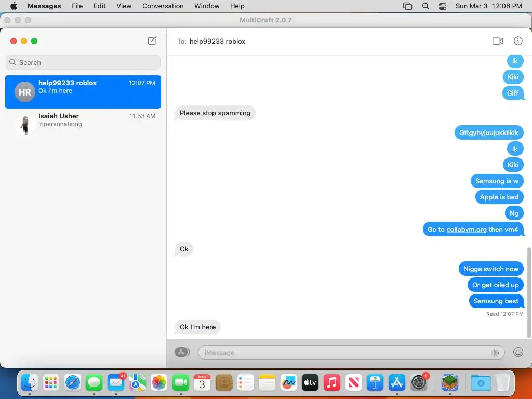Open Control Center in the menu bar
Screen dimensions: 532x399
click(x=443, y=6)
